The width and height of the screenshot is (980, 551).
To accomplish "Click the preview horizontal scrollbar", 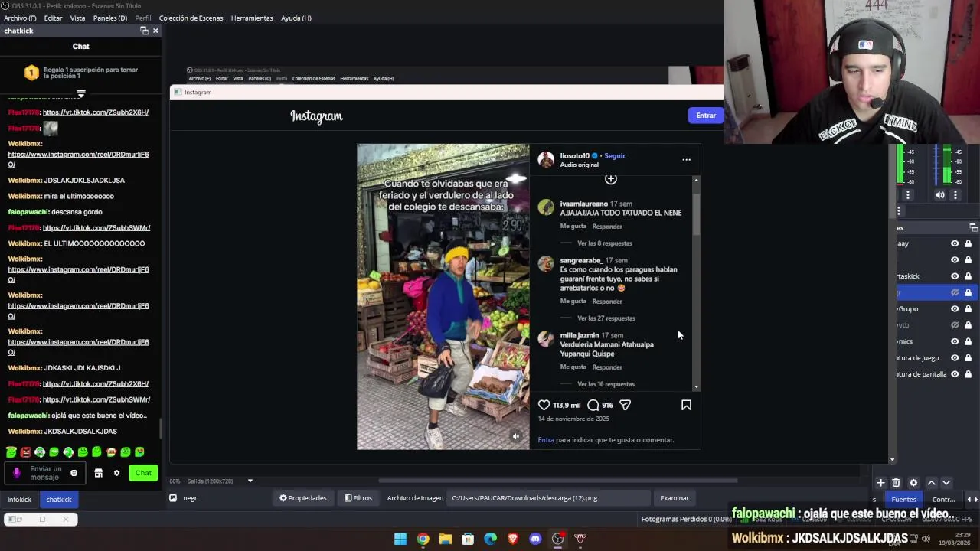I will pyautogui.click(x=557, y=481).
